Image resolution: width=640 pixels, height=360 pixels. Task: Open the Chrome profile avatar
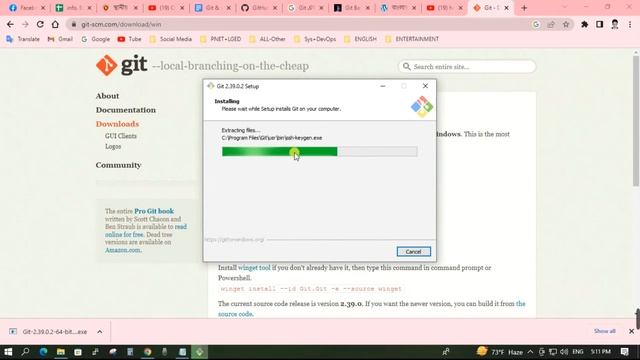tap(615, 24)
